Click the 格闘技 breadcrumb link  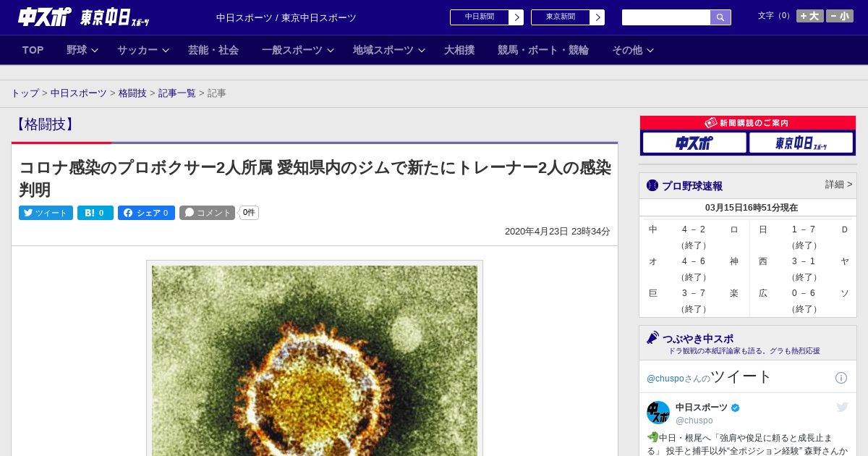[132, 93]
